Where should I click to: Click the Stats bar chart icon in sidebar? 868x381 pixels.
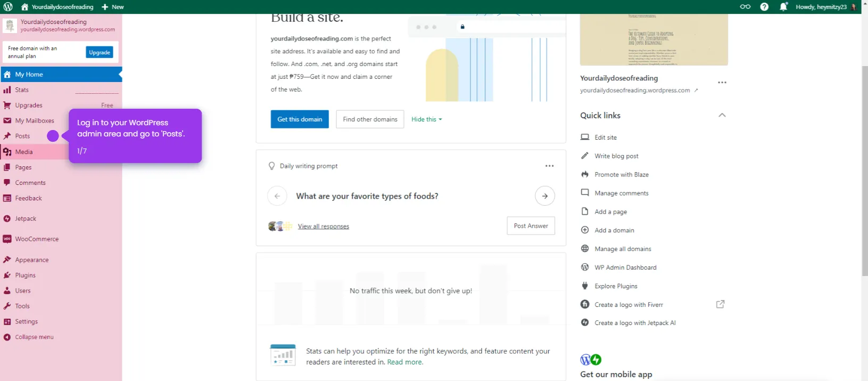(7, 90)
